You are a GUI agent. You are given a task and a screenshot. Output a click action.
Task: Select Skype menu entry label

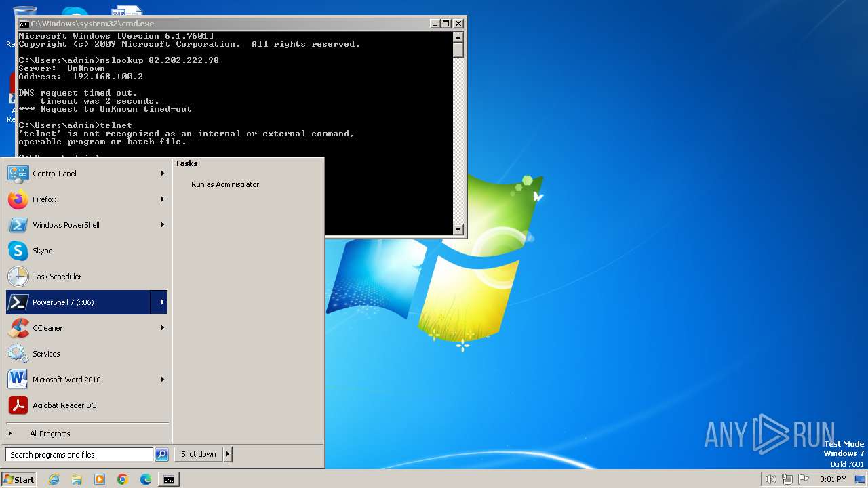pos(43,251)
